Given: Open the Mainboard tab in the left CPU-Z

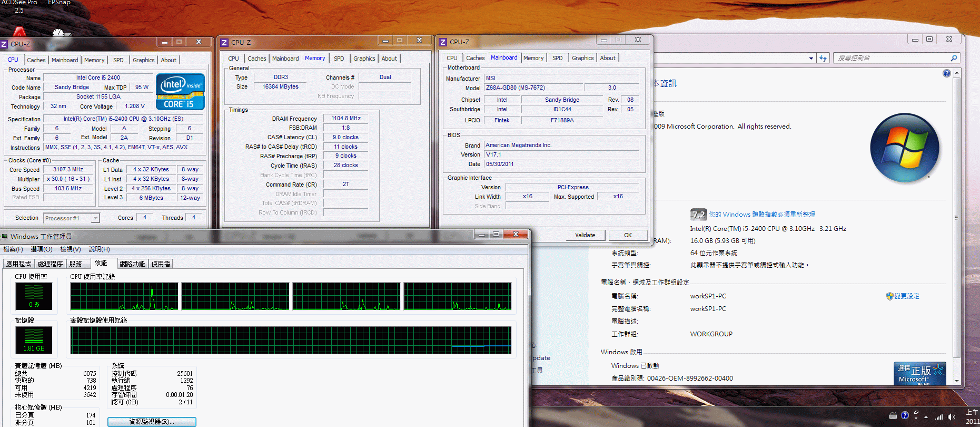Looking at the screenshot, I should point(65,60).
